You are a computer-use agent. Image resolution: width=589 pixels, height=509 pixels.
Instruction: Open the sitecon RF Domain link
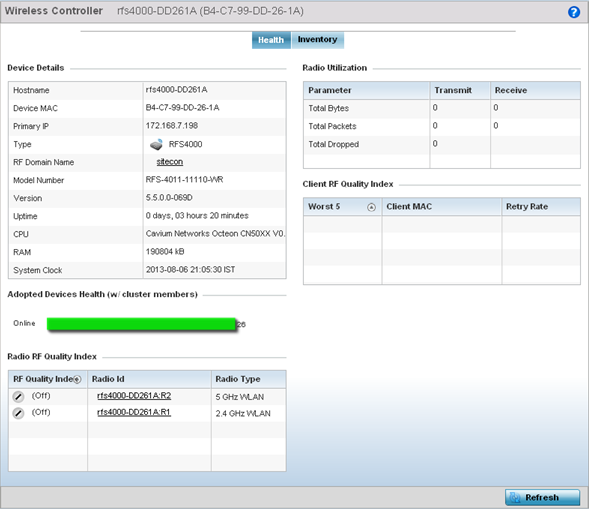coord(170,162)
